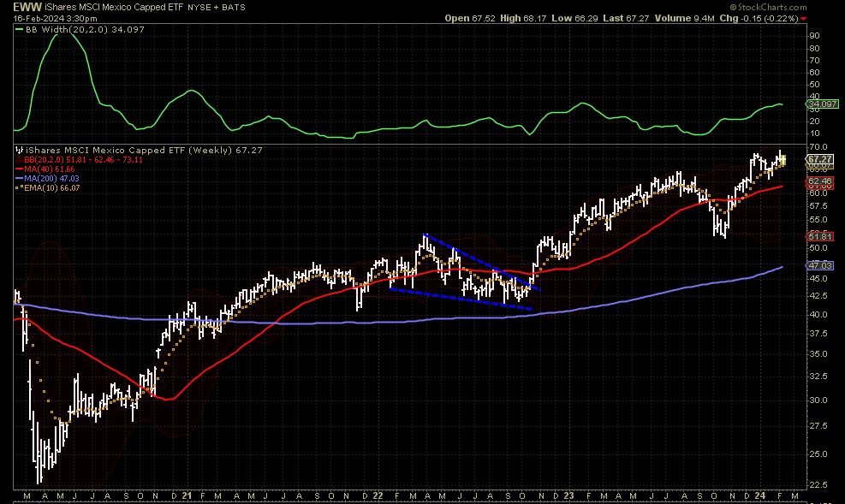The image size is (845, 504).
Task: Click the green 34.097 axis value tag
Action: click(822, 104)
